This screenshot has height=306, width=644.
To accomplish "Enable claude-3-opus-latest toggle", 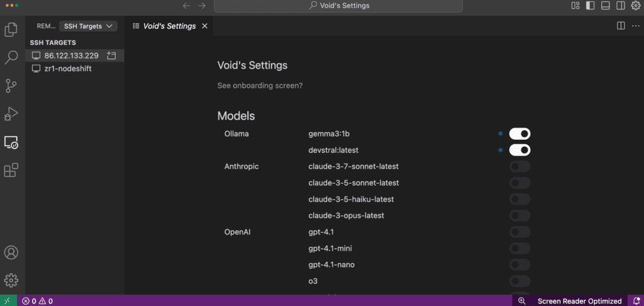I will click(x=519, y=215).
